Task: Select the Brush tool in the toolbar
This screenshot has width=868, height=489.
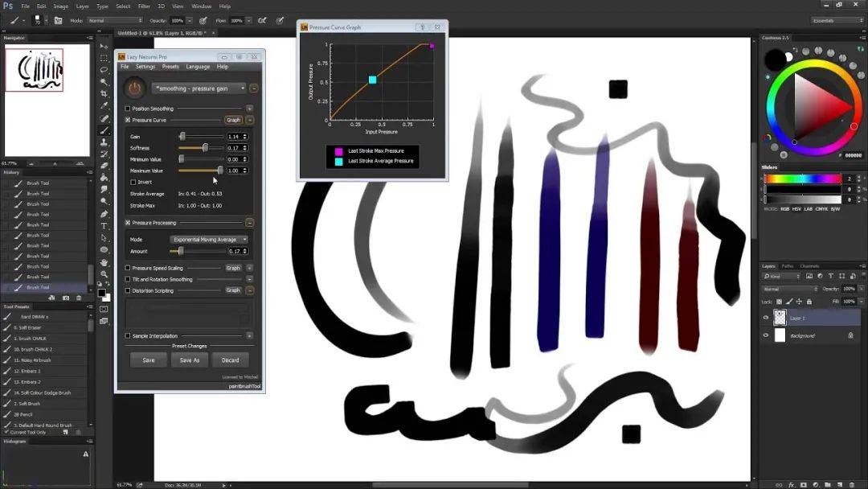Action: click(x=104, y=130)
